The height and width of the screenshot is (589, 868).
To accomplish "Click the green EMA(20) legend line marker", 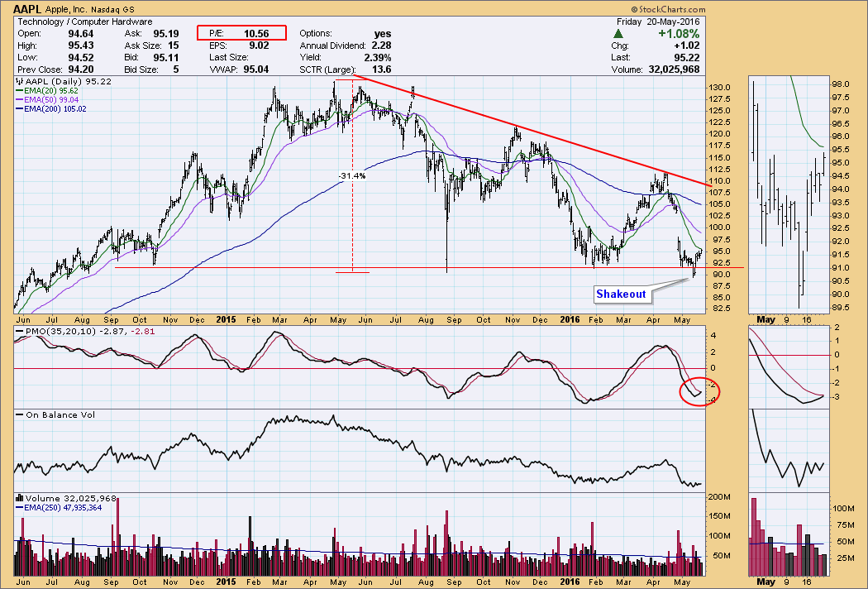I will tap(20, 92).
